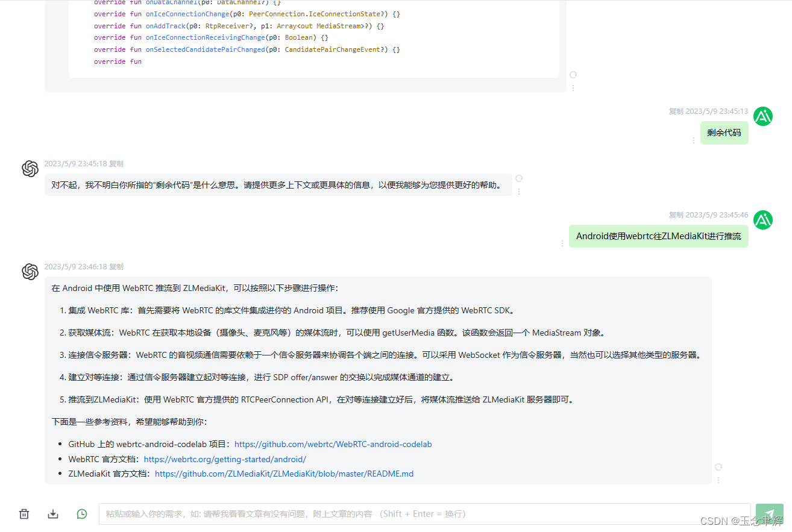Viewport: 792px width, 532px height.
Task: Click ChatGPT avatar at 23:45:18 reply
Action: point(30,169)
